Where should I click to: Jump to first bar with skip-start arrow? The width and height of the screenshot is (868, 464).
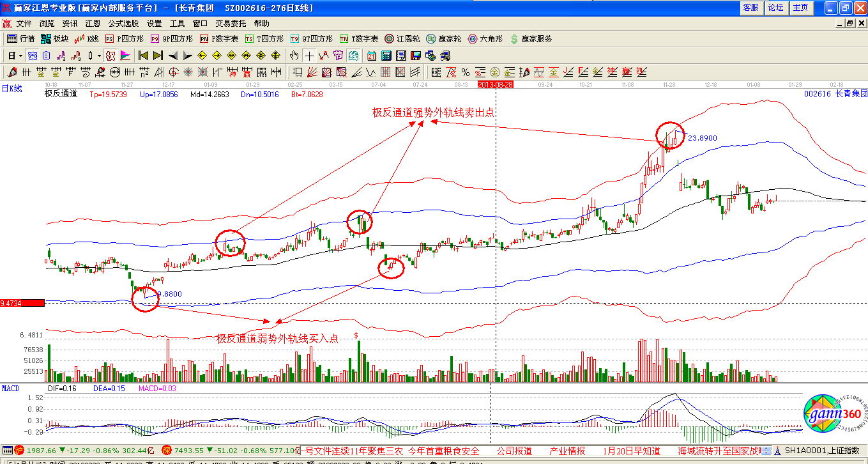coord(144,56)
